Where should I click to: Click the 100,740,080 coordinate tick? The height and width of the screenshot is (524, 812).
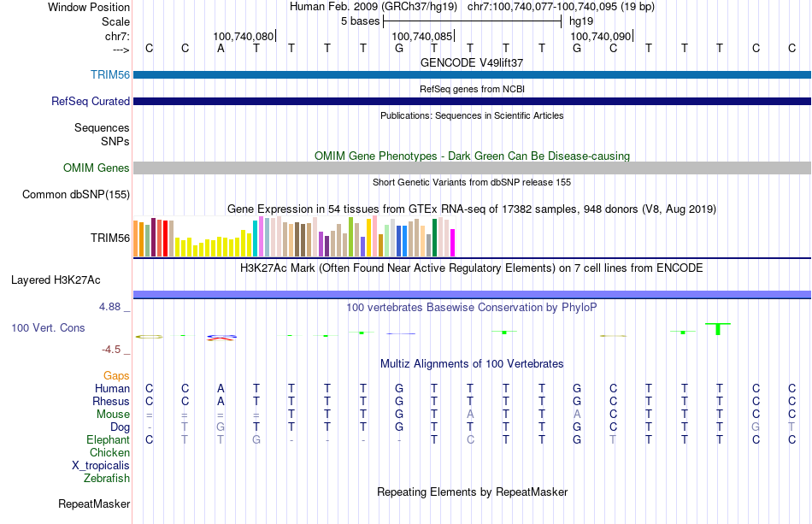244,36
